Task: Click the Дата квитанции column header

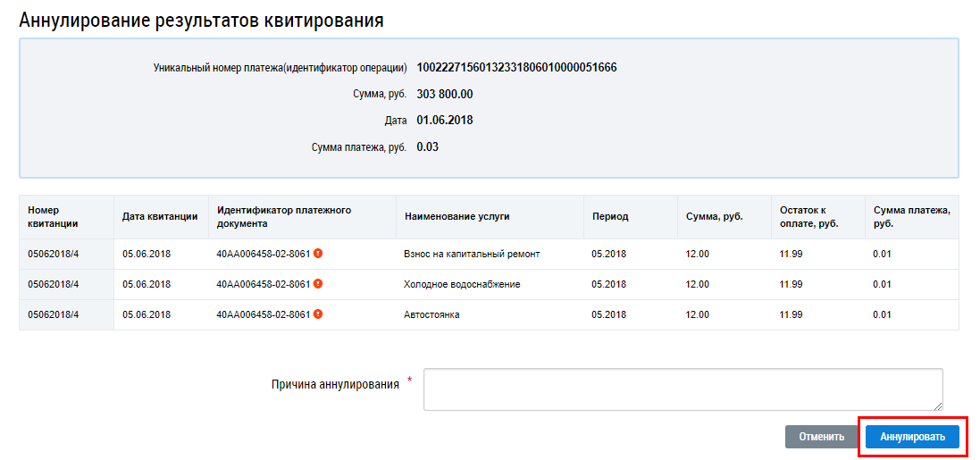Action: pyautogui.click(x=160, y=216)
